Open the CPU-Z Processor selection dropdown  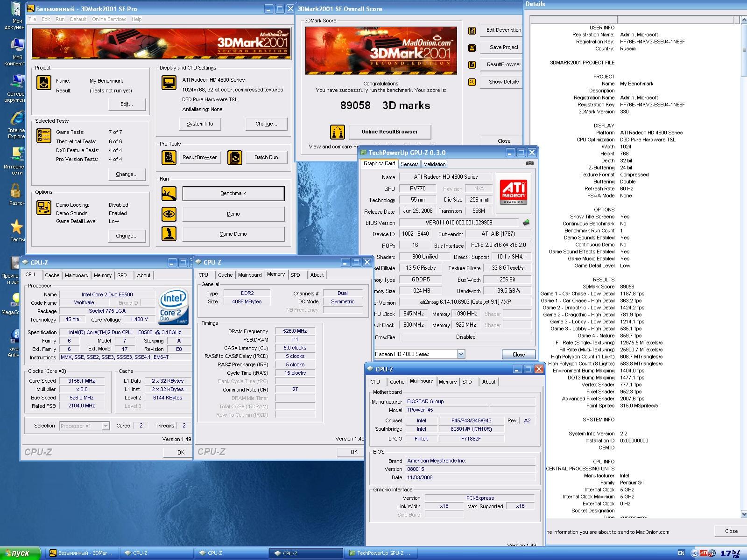106,426
